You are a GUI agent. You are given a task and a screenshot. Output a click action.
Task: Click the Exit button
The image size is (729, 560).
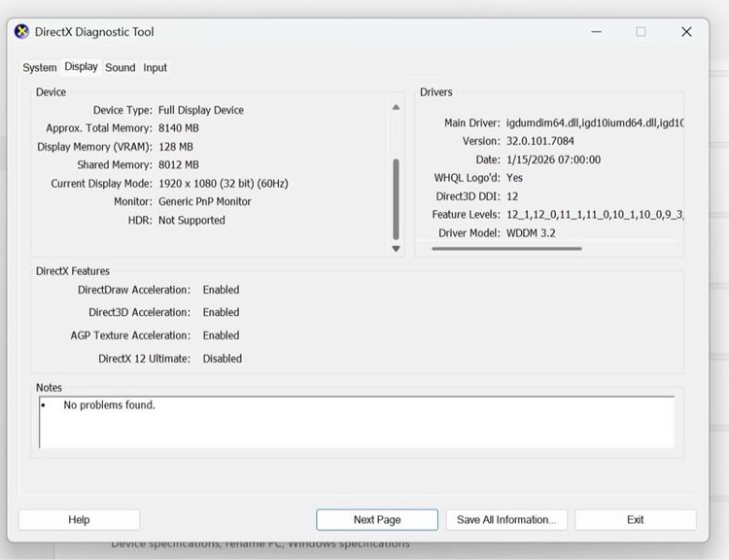coord(635,519)
